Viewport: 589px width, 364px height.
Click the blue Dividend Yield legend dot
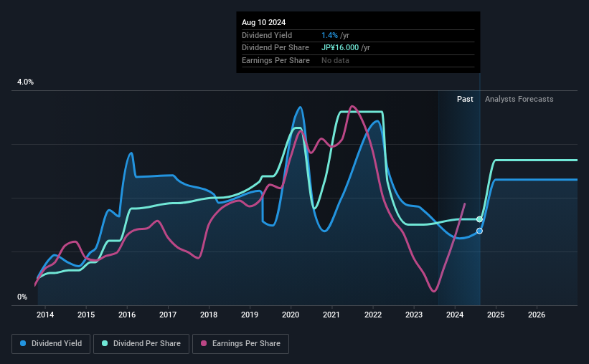click(23, 343)
